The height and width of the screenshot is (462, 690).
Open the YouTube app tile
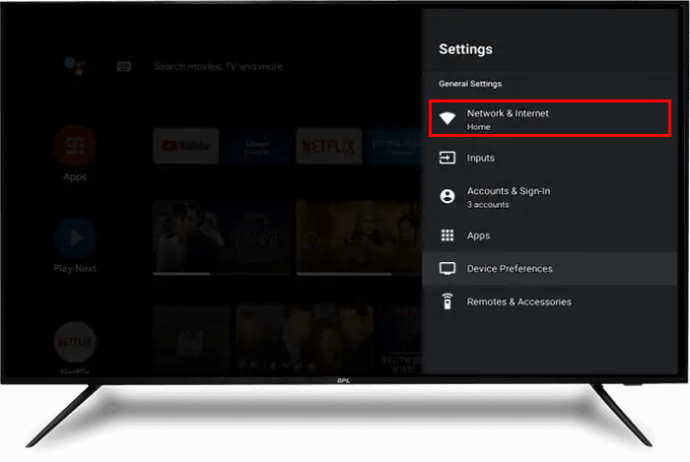pos(186,146)
